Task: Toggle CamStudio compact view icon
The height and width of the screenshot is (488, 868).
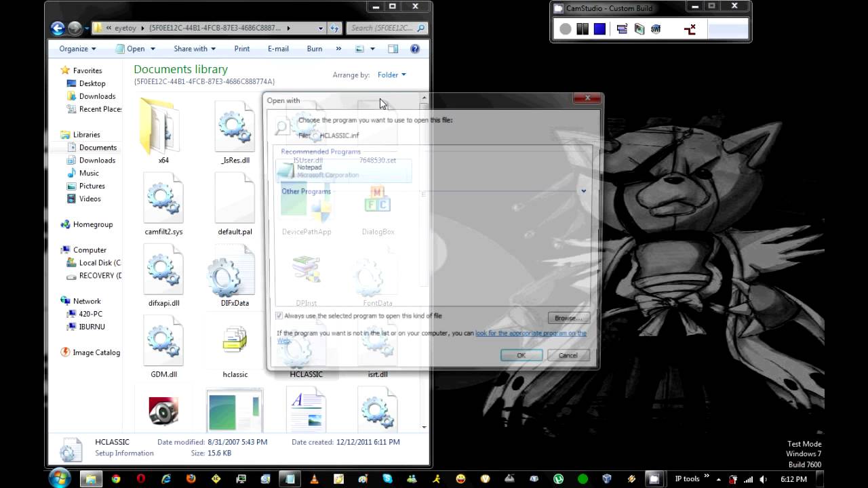Action: pyautogui.click(x=622, y=29)
